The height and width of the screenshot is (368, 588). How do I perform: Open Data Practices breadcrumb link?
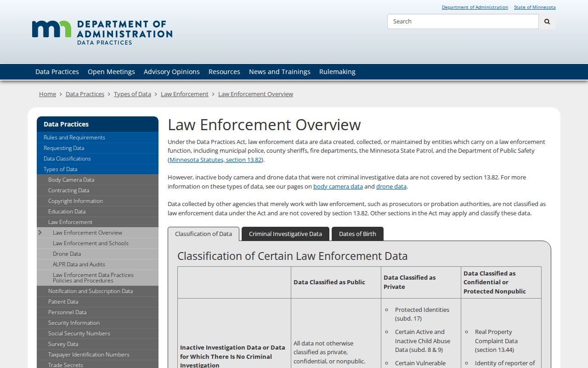(85, 94)
